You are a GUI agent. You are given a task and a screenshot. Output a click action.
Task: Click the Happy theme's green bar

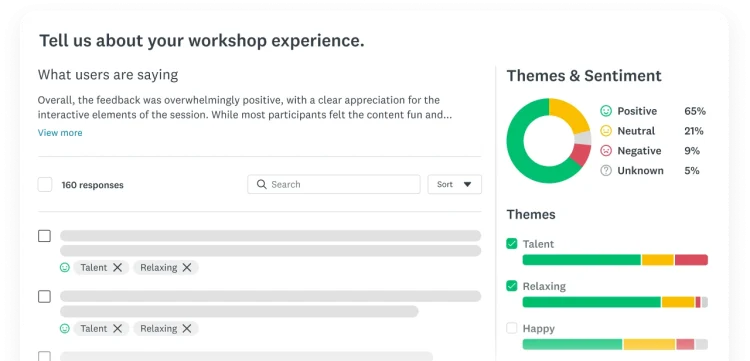pyautogui.click(x=573, y=344)
